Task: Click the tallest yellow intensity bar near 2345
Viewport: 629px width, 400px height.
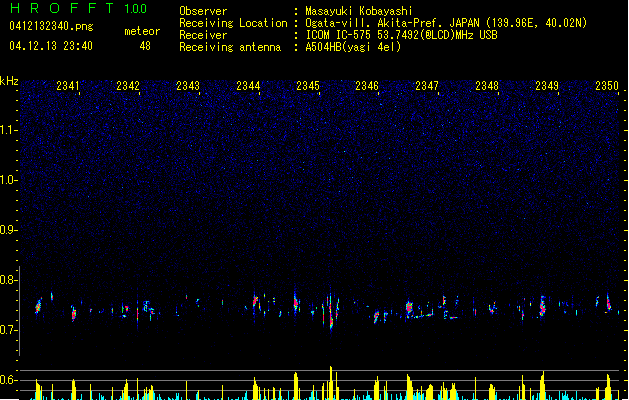Action: coord(331,383)
